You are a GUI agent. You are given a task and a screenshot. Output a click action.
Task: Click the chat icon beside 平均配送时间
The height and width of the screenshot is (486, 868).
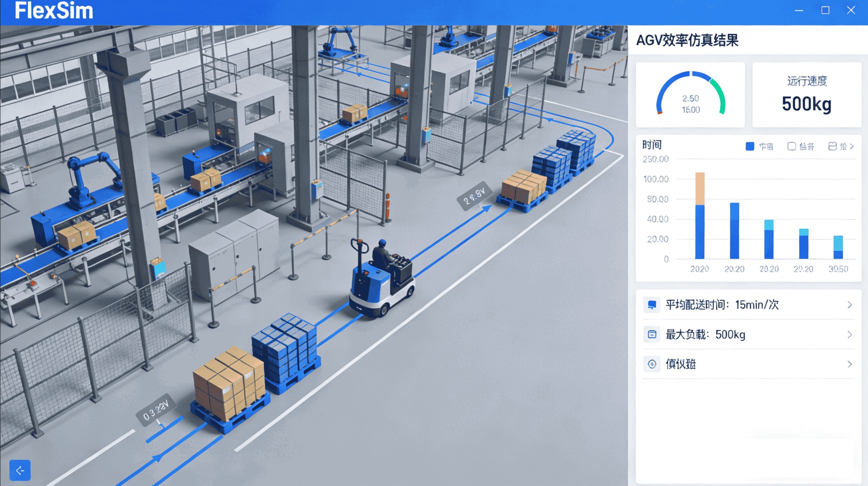(652, 305)
